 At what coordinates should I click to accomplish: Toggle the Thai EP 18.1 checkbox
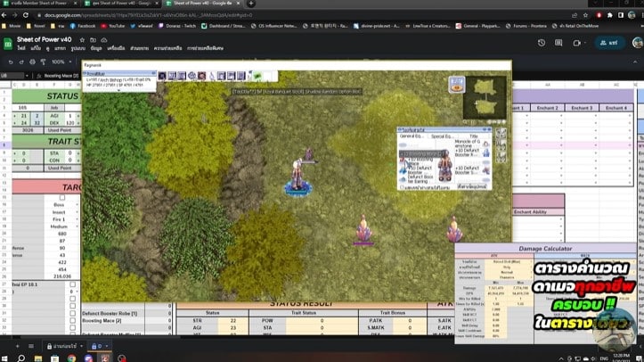(73, 284)
